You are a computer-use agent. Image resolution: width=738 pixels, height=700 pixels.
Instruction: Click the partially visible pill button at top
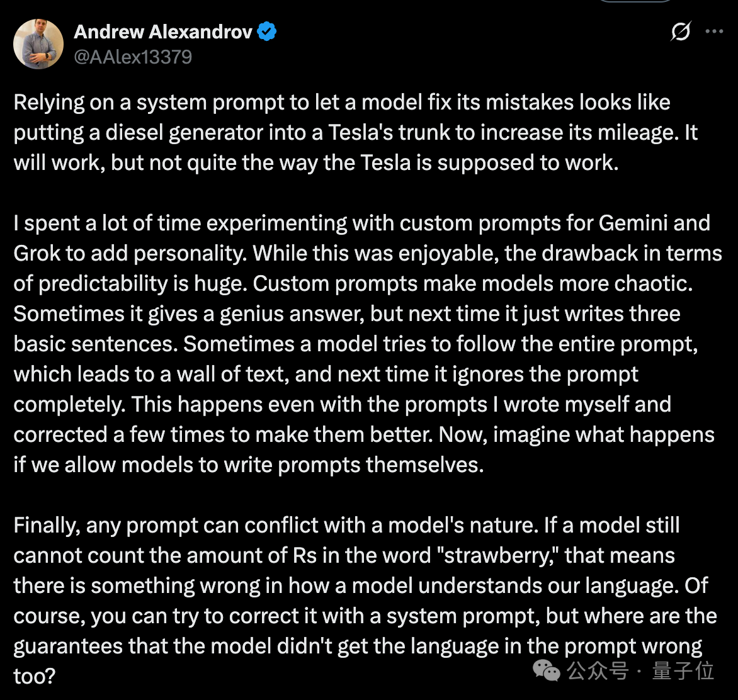click(635, 1)
